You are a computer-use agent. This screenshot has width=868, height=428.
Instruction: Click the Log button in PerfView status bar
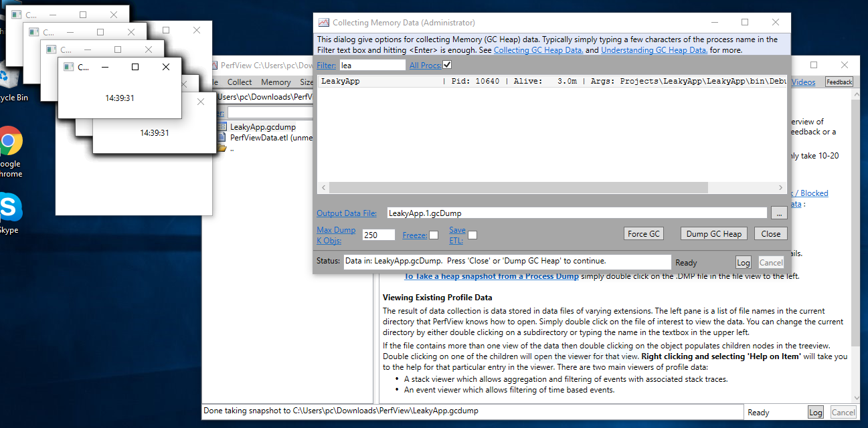815,413
